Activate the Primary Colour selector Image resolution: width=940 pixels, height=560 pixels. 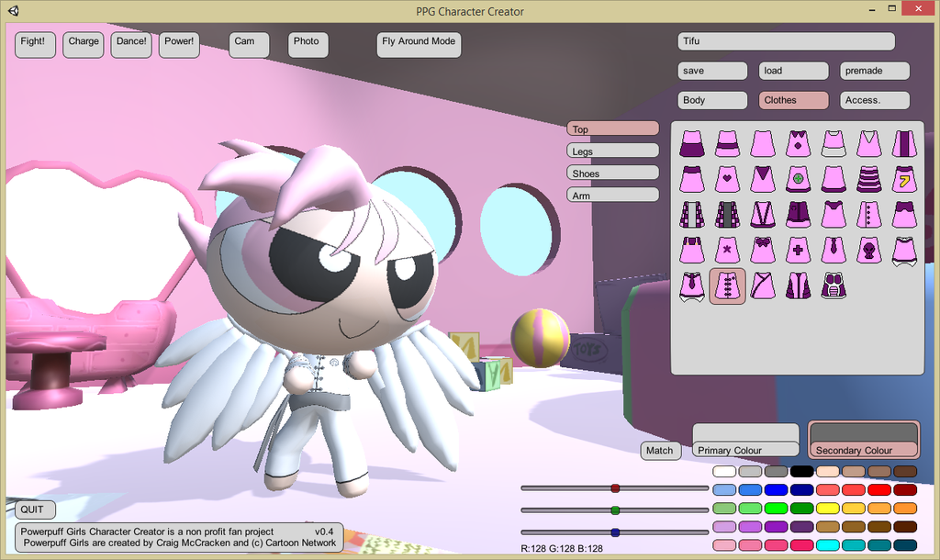pyautogui.click(x=745, y=440)
